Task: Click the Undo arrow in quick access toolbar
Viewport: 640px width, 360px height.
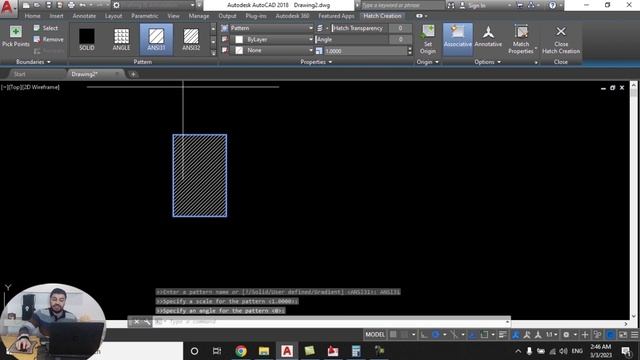Action: (82, 5)
